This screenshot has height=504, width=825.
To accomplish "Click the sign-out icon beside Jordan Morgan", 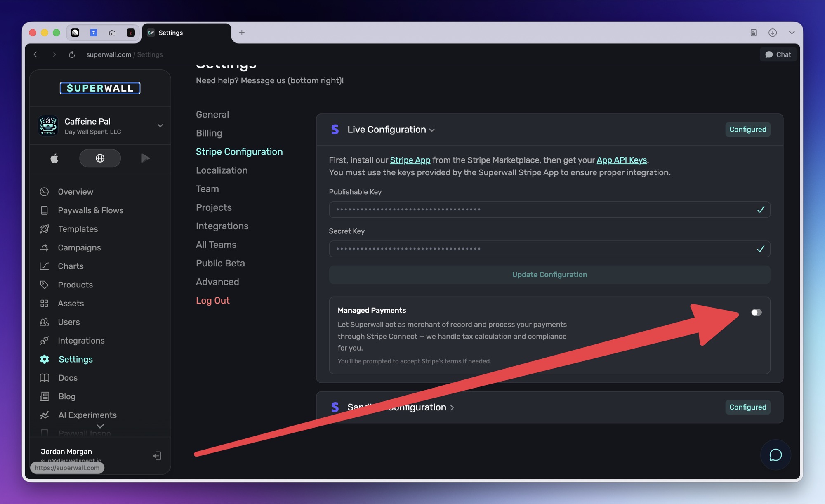I will pos(157,456).
